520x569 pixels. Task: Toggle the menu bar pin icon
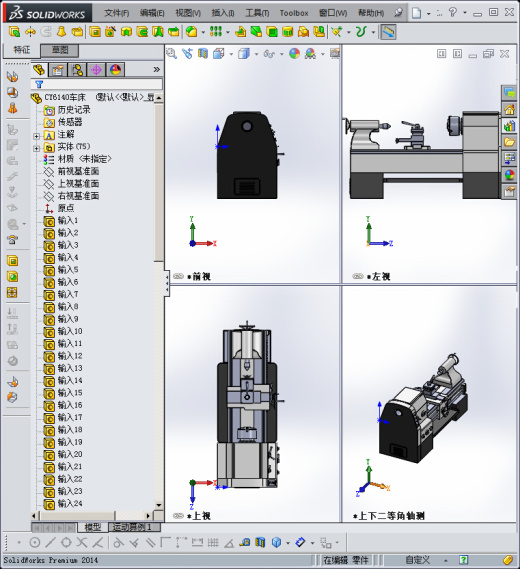[x=398, y=13]
